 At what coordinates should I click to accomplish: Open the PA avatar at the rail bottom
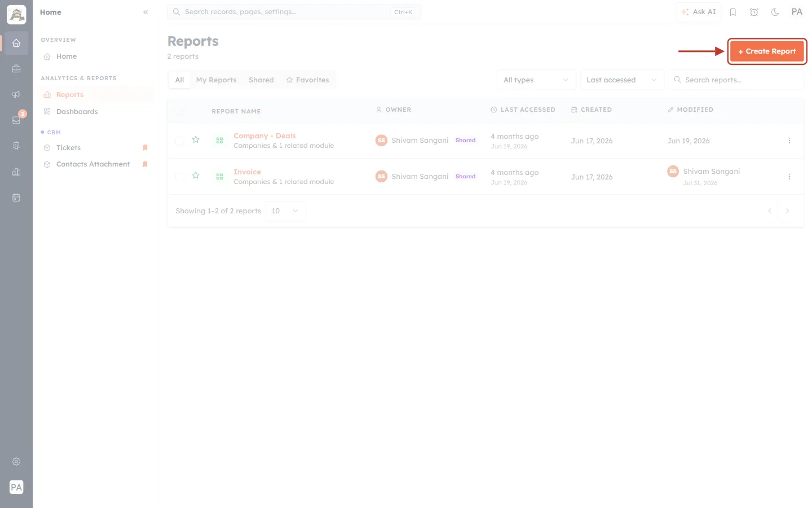click(x=16, y=487)
